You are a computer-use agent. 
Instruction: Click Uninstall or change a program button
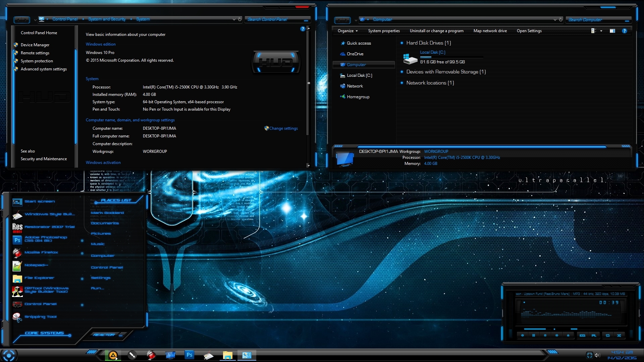(x=437, y=31)
